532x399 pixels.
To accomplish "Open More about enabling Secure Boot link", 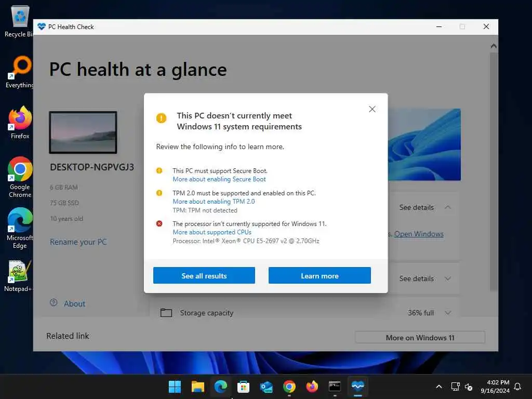I will click(219, 179).
